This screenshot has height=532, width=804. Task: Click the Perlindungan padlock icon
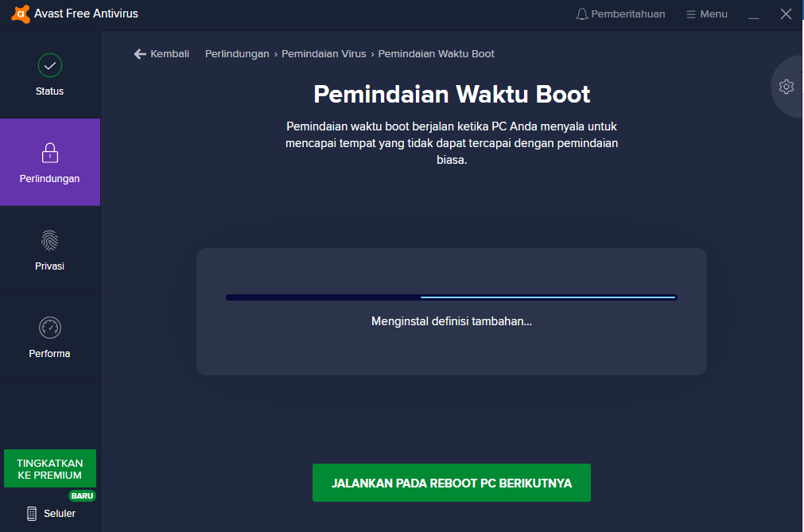(49, 153)
